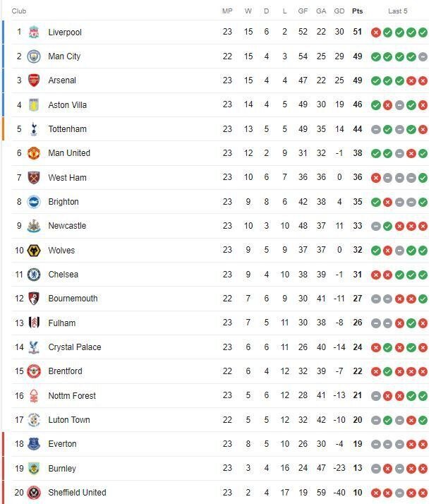Click the Everton club crest icon
The image size is (436, 504).
click(x=34, y=444)
